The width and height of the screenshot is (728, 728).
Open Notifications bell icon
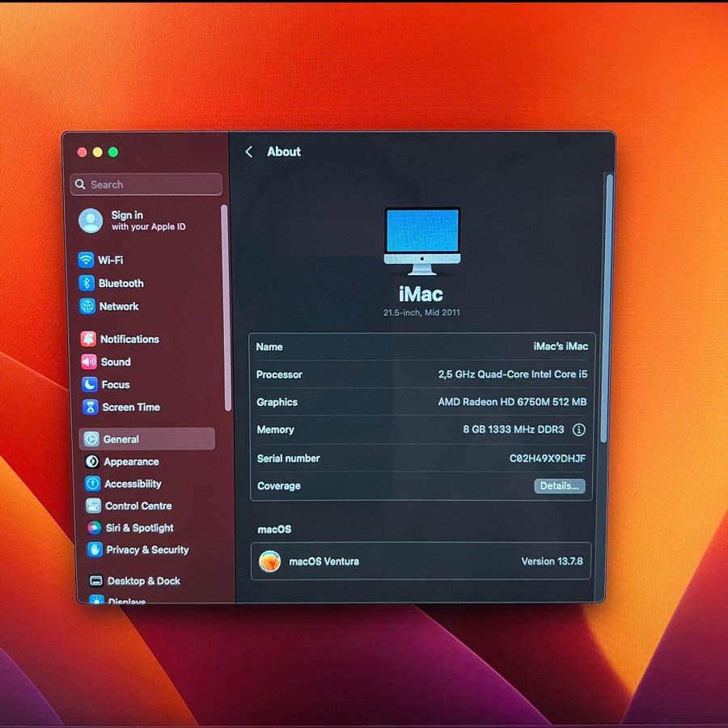tap(88, 339)
